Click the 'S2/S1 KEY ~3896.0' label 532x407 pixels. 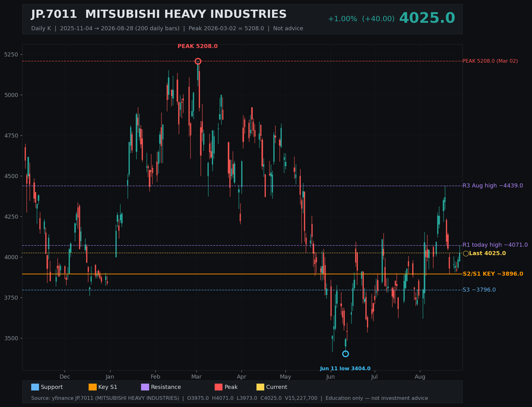pos(493,274)
